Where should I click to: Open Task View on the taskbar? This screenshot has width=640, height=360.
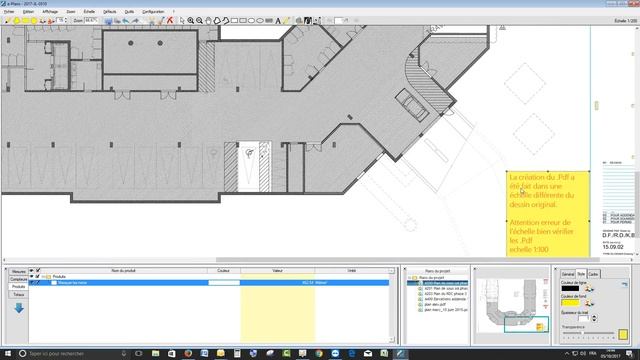point(138,353)
